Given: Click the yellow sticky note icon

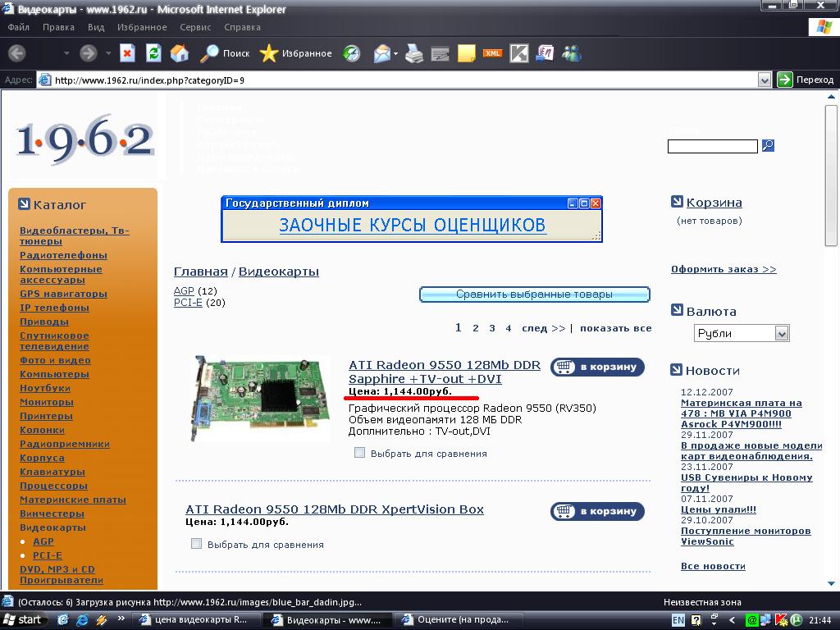Looking at the screenshot, I should tap(467, 53).
